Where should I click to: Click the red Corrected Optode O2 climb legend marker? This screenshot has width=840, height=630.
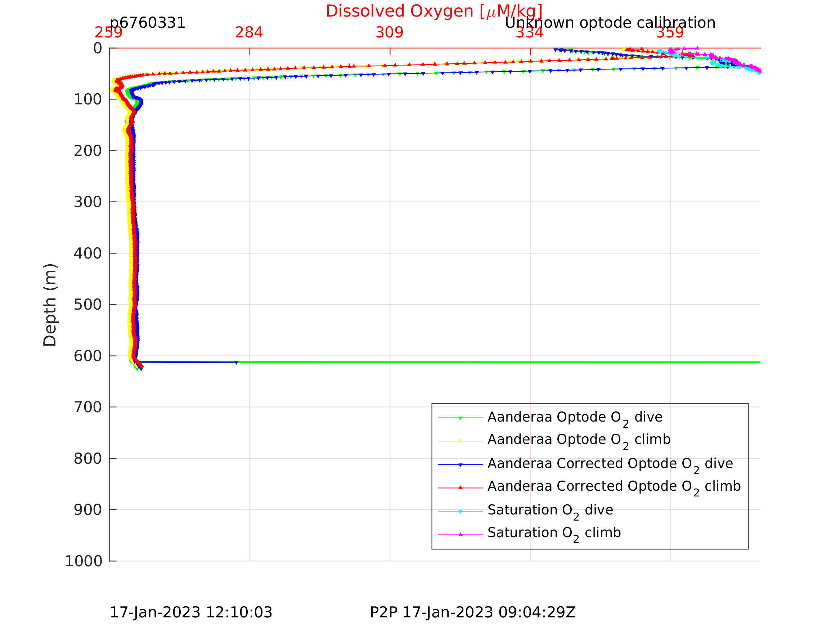(x=460, y=487)
